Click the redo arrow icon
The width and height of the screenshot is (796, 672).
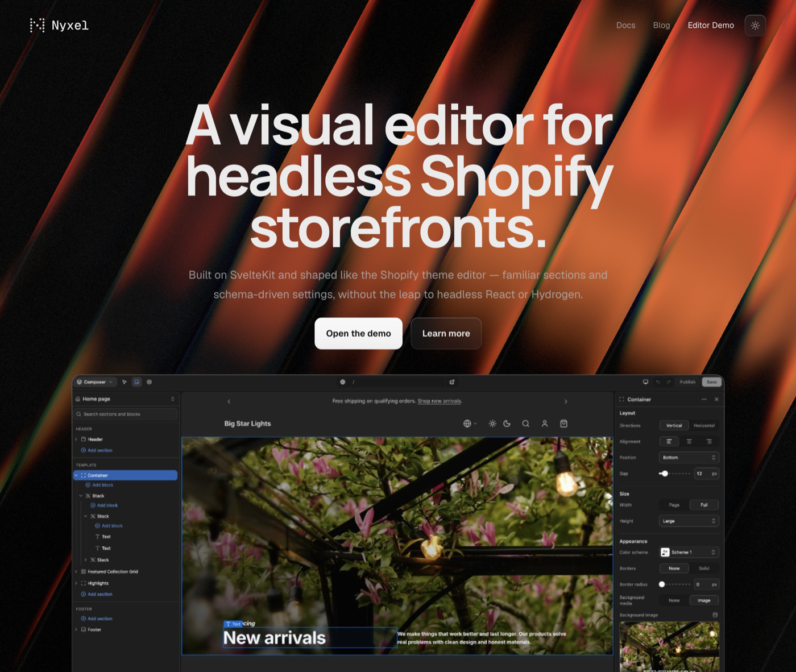[x=669, y=382]
